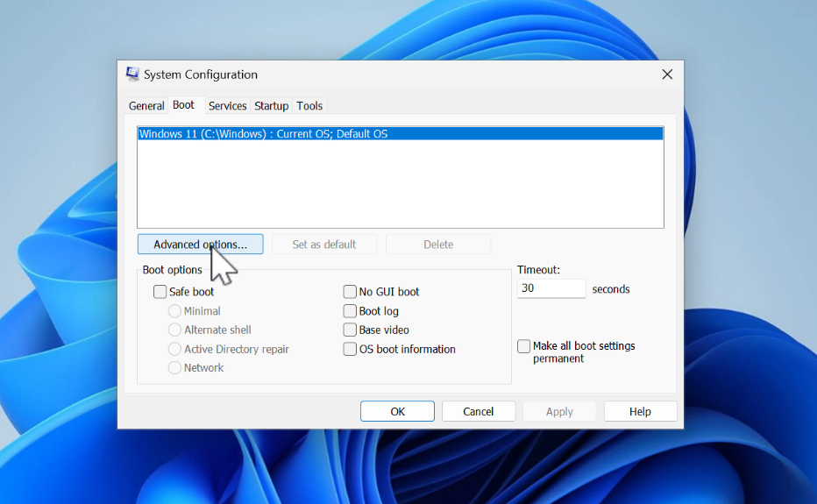Screen dimensions: 817x504
Task: Click the System Configuration title bar icon
Action: click(132, 74)
